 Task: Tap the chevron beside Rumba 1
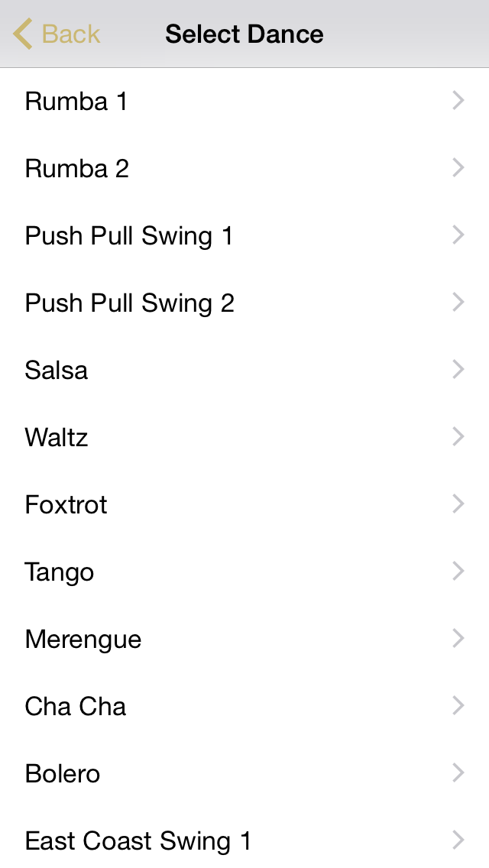click(x=458, y=101)
